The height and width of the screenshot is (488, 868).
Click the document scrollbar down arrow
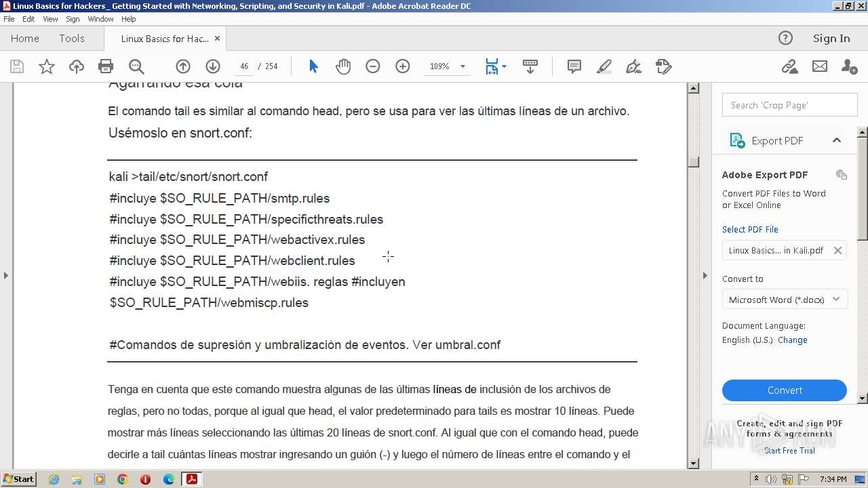pos(693,464)
